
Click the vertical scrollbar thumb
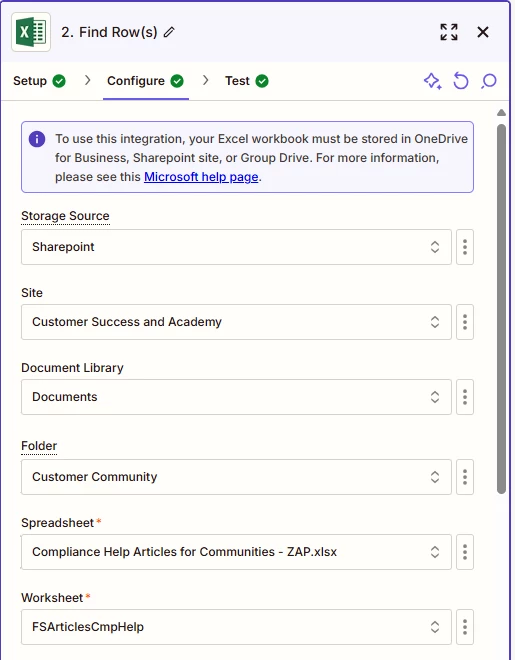501,309
